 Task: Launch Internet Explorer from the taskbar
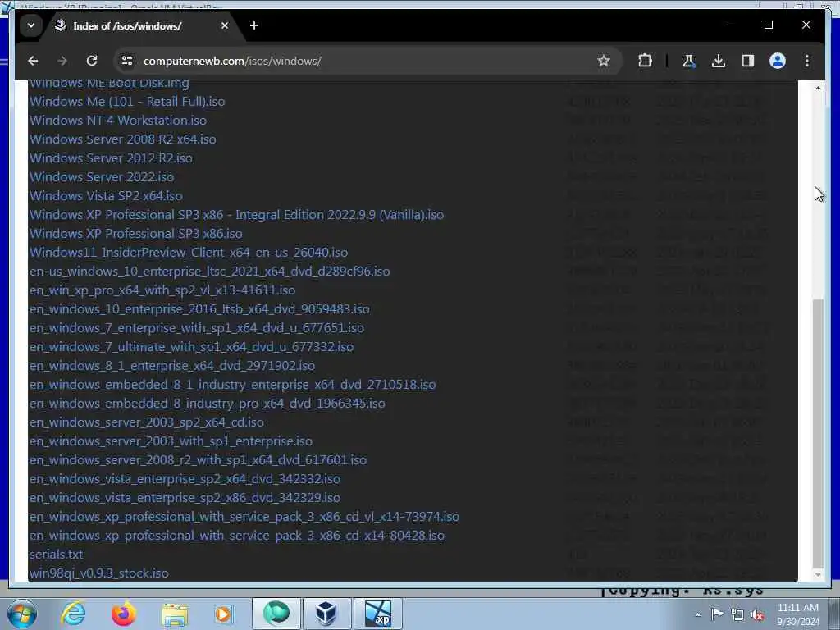click(x=73, y=614)
